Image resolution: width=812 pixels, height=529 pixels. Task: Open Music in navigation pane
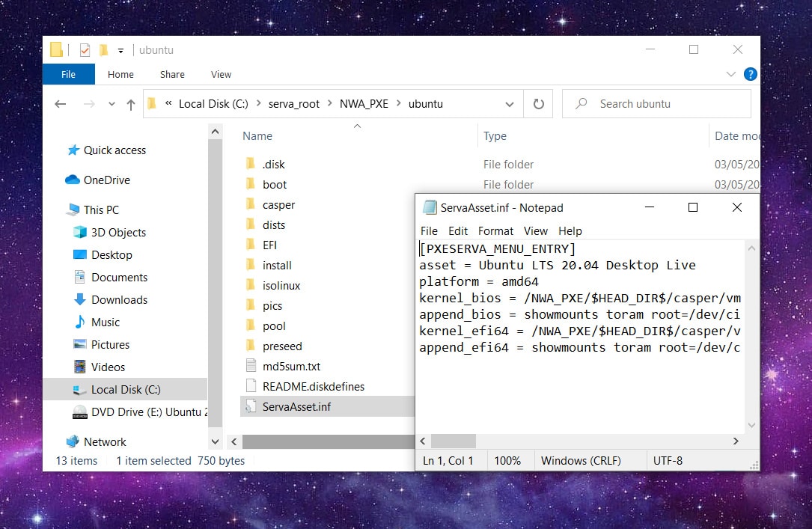[97, 322]
